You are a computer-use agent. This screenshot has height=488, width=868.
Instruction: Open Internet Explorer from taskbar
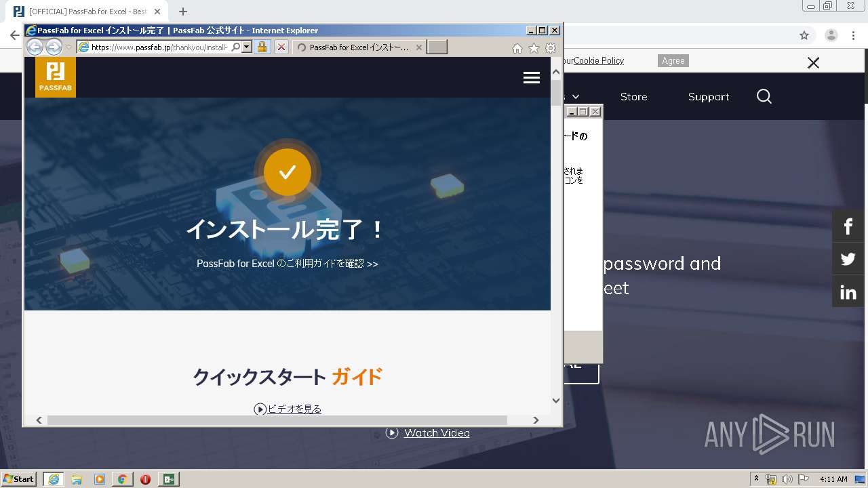click(x=54, y=479)
